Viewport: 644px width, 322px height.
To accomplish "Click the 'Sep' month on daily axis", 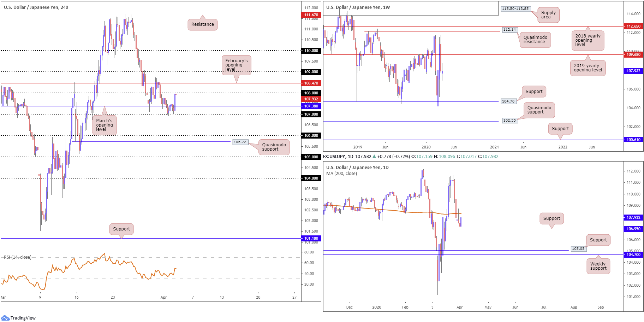I will tap(601, 307).
